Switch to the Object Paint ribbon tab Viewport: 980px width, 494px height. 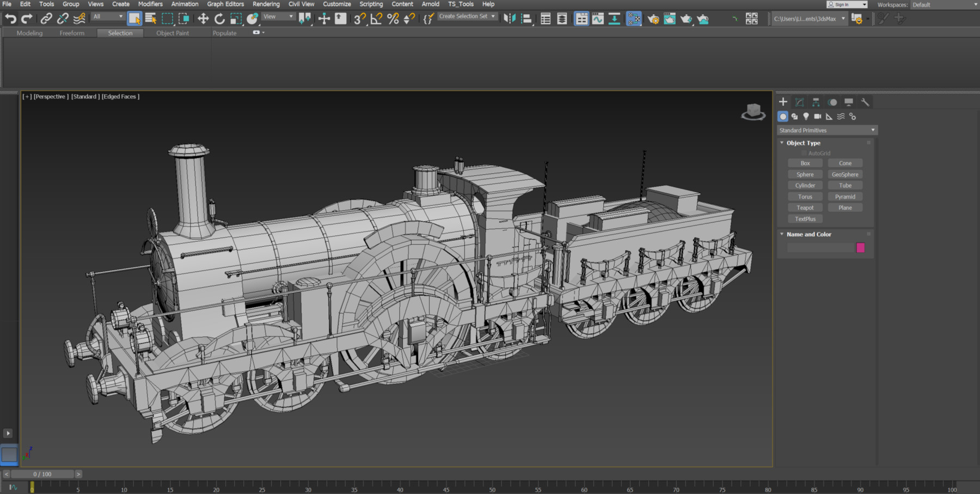(173, 33)
